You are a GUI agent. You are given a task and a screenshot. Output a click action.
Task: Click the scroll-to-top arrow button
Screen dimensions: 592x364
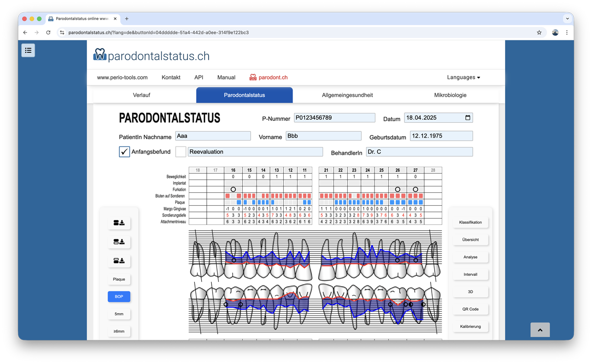click(540, 330)
